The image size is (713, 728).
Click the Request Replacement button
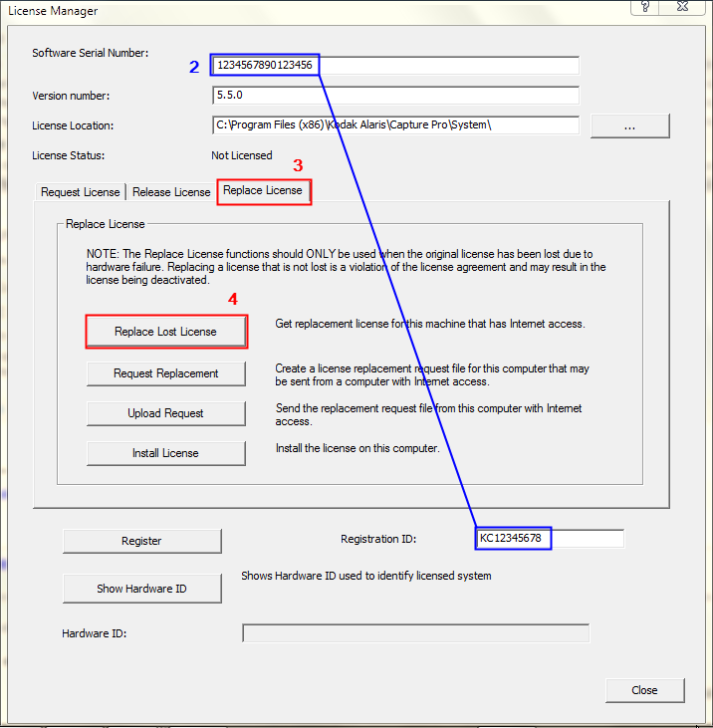pos(165,373)
